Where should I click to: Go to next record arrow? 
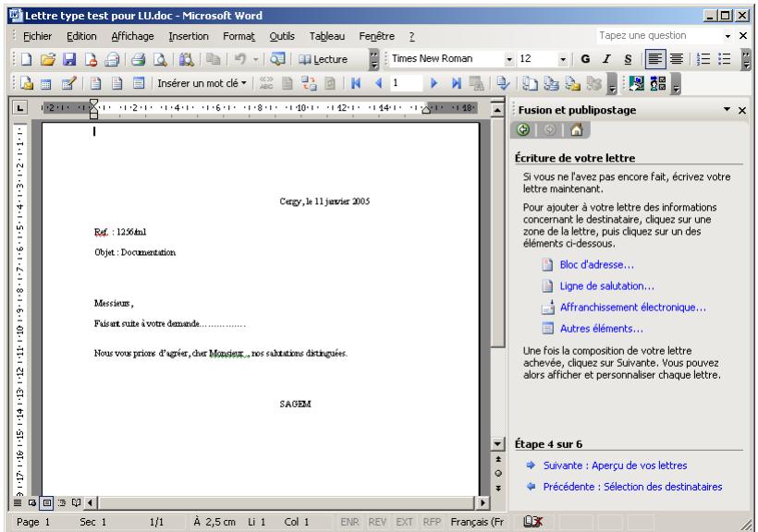434,84
